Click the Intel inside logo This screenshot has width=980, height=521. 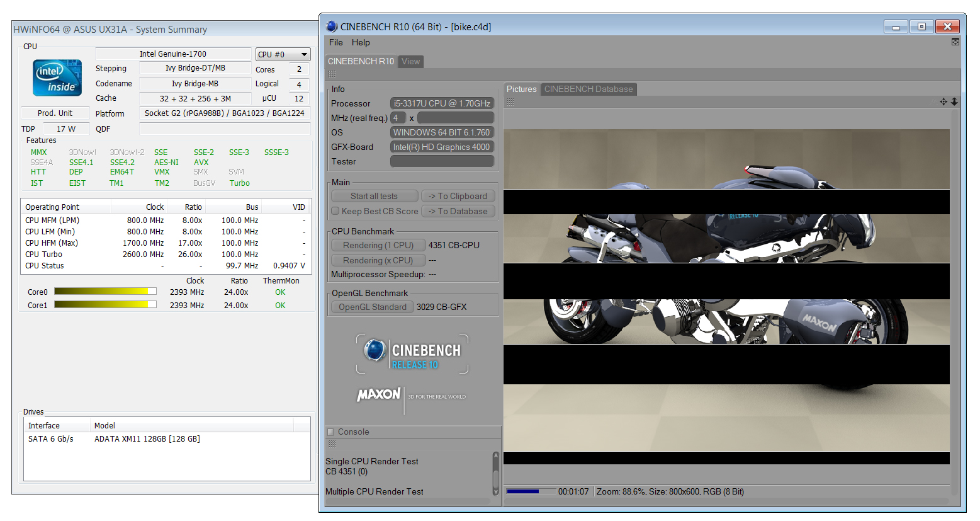point(57,78)
